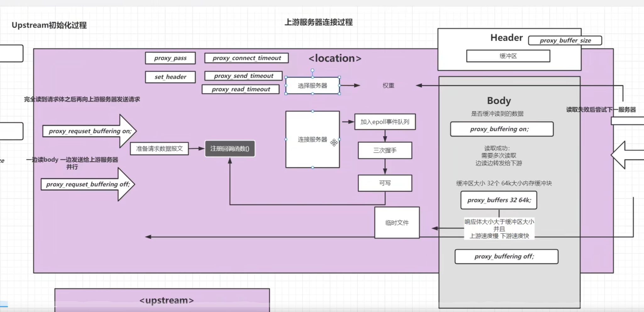Image resolution: width=644 pixels, height=312 pixels.
Task: Click the 三次握手 box
Action: point(385,151)
